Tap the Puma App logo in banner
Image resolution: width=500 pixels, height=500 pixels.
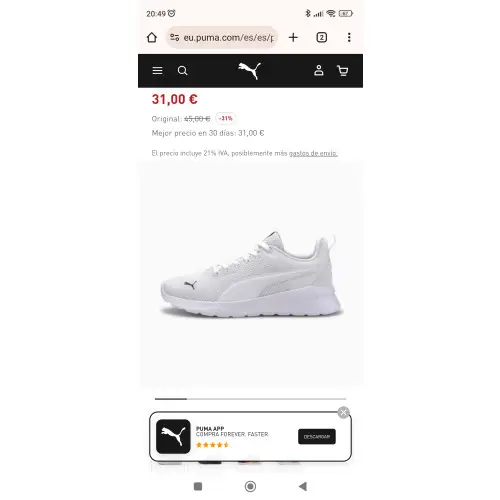pos(173,436)
